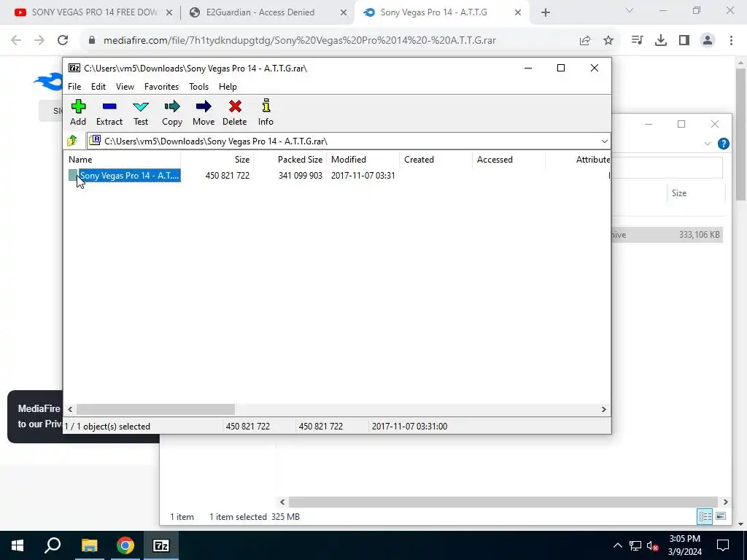This screenshot has width=747, height=560.
Task: Open the Windows Start menu
Action: pyautogui.click(x=18, y=545)
